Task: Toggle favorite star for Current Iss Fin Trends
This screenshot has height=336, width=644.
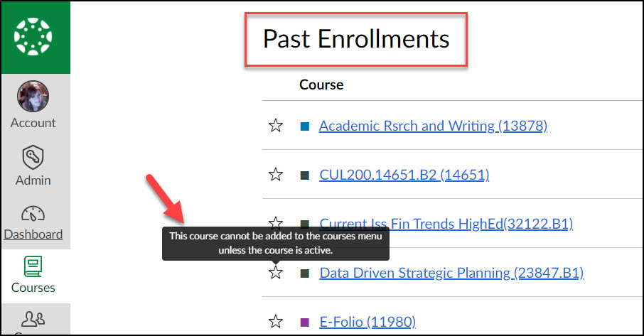Action: (x=276, y=222)
